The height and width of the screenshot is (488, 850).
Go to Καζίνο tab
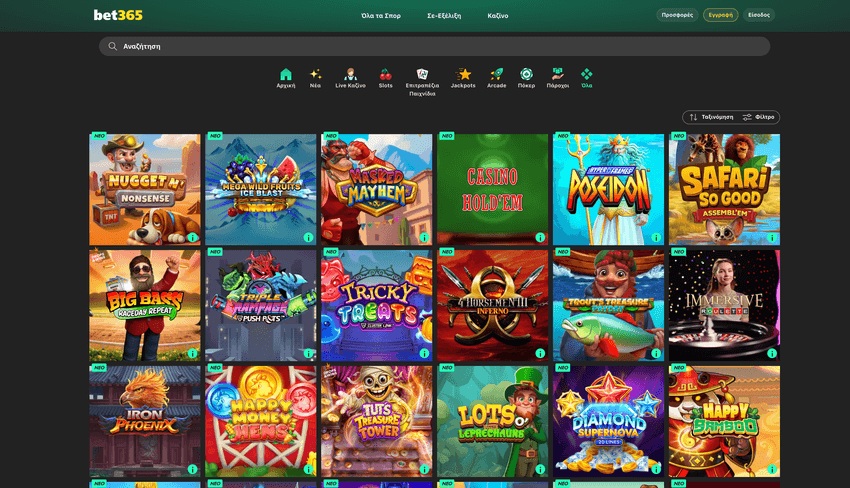498,16
